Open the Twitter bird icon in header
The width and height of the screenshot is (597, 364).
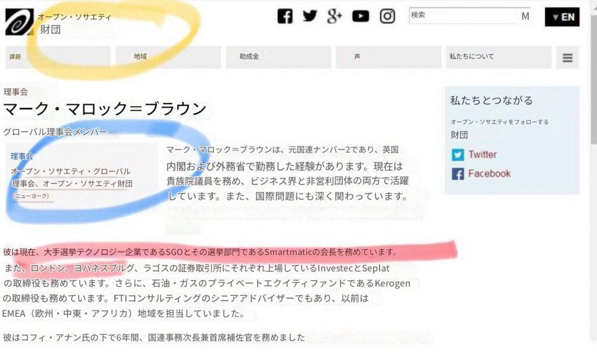[310, 16]
